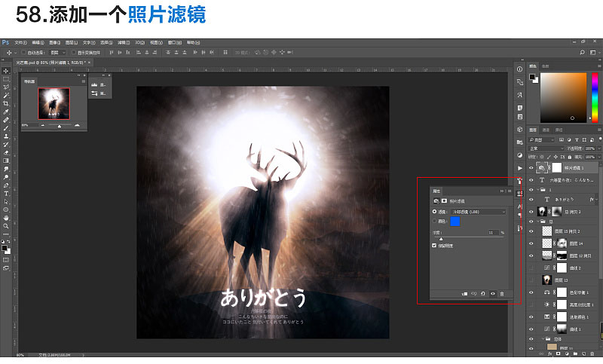The image size is (603, 364).
Task: Toggle the auto-select checkbox in options bar
Action: [23, 52]
